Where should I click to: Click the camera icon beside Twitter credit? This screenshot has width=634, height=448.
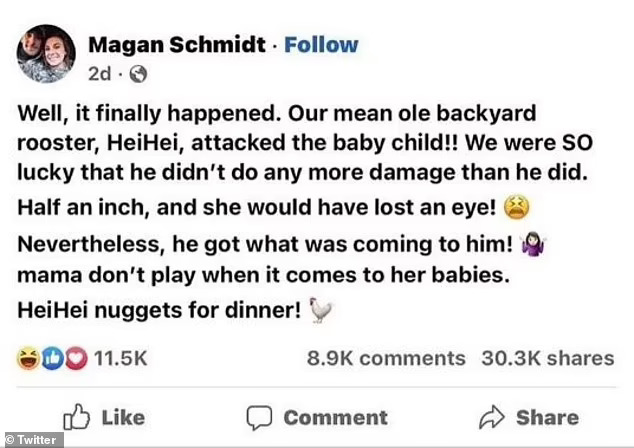(x=9, y=440)
